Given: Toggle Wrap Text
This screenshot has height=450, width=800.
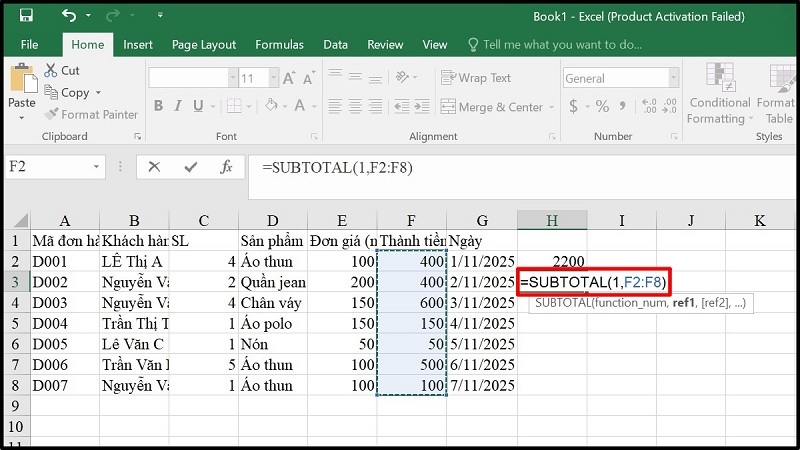Looking at the screenshot, I should tap(476, 78).
